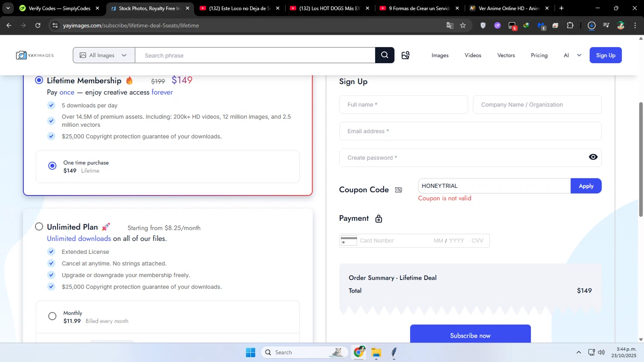
Task: Click the CVV field
Action: tap(477, 241)
